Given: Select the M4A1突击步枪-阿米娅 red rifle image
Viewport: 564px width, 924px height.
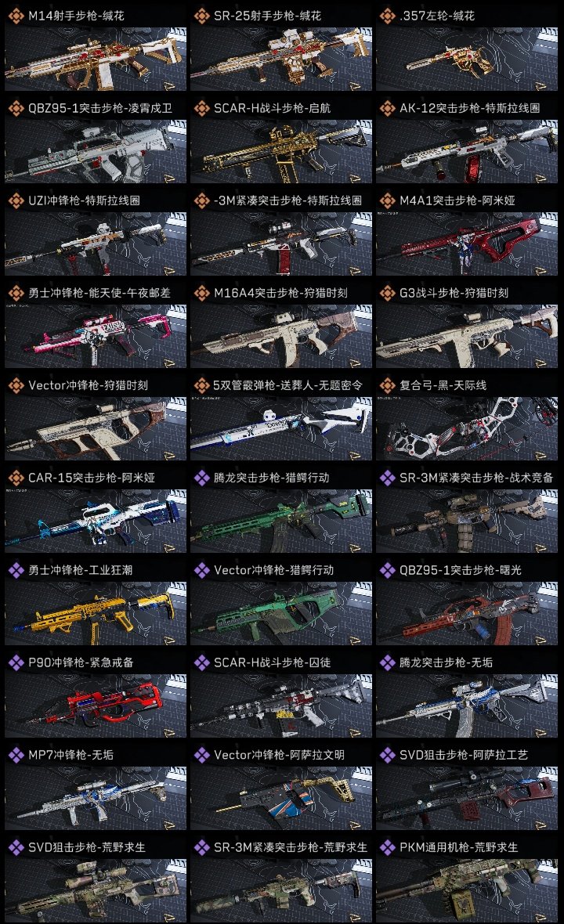Looking at the screenshot, I should [x=467, y=244].
